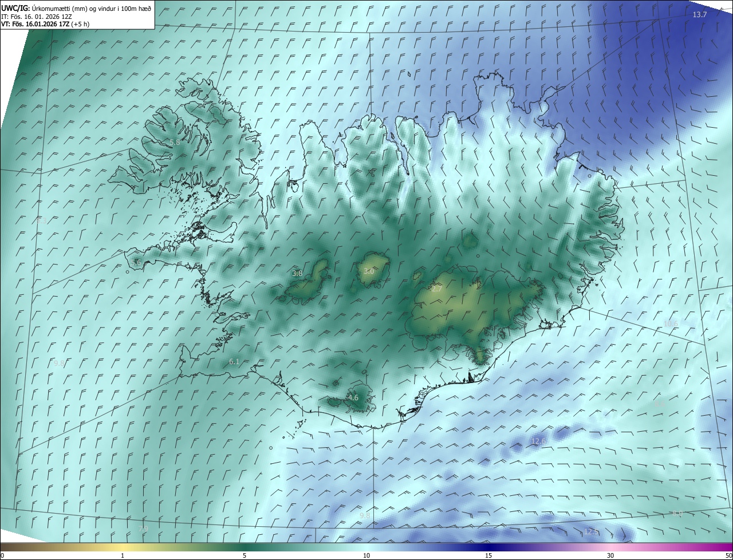Screen dimensions: 733x560
Task: Click the 10 tick on the color scale
Action: point(366,555)
